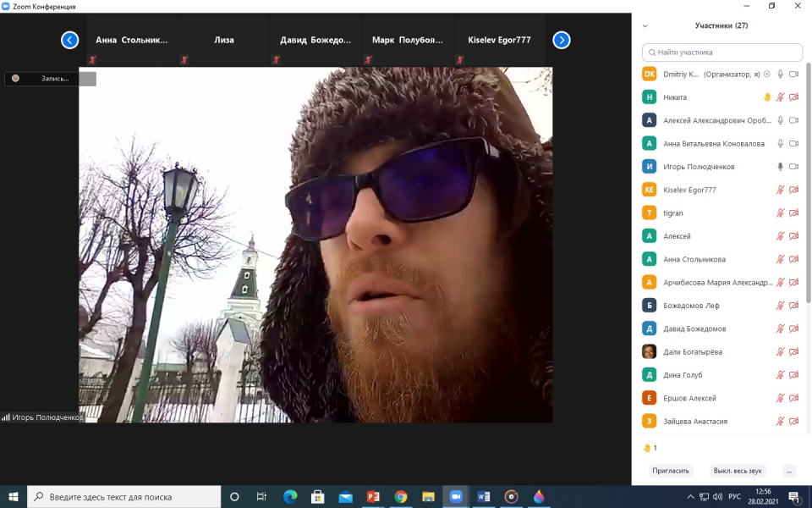Select Зайцева Анастасия in participants list

pyautogui.click(x=721, y=422)
